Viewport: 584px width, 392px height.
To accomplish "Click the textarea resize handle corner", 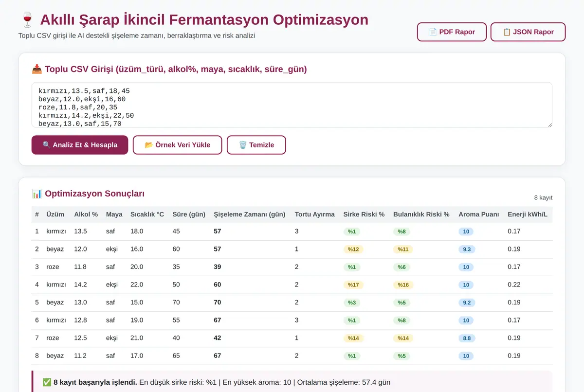I will 549,125.
